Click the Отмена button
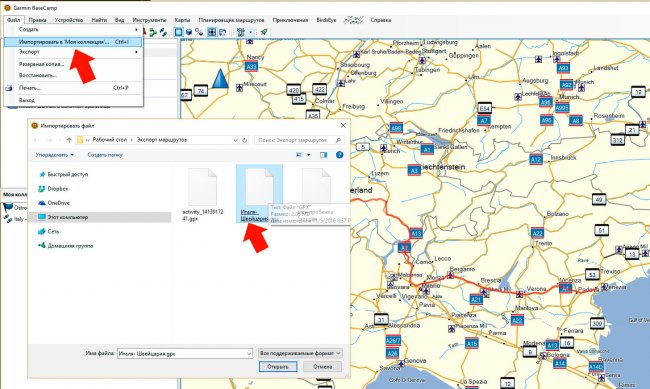Image resolution: width=650 pixels, height=389 pixels. pyautogui.click(x=323, y=367)
